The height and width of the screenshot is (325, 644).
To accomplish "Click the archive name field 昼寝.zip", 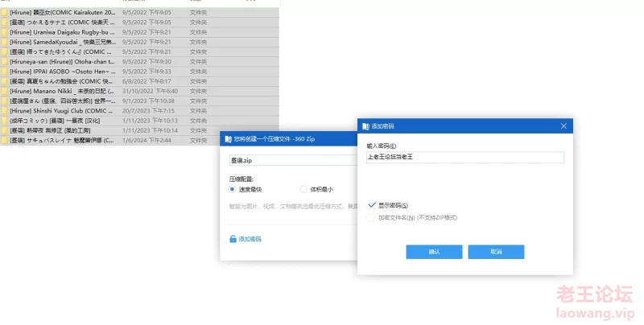I will coord(293,160).
